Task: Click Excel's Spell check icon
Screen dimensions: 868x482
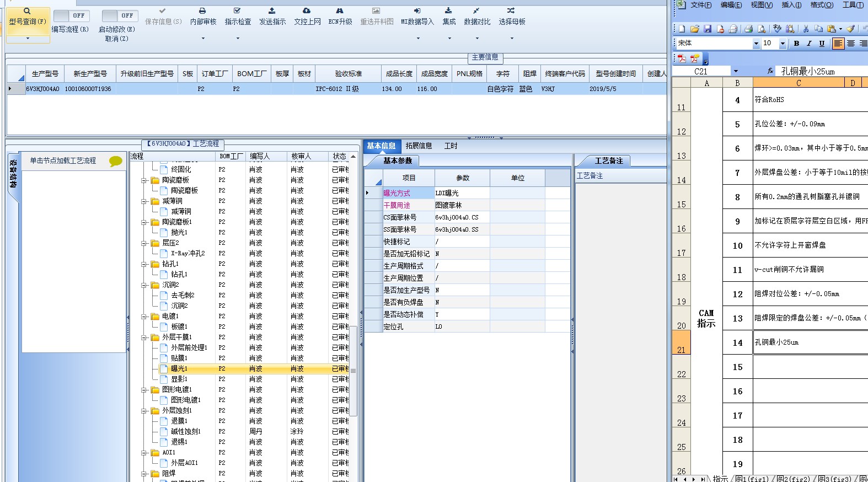Action: 778,29
